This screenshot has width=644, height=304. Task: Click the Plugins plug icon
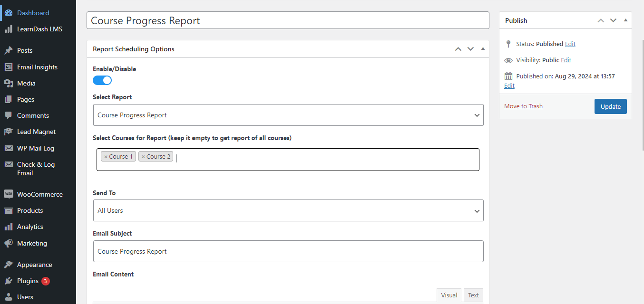pyautogui.click(x=9, y=281)
